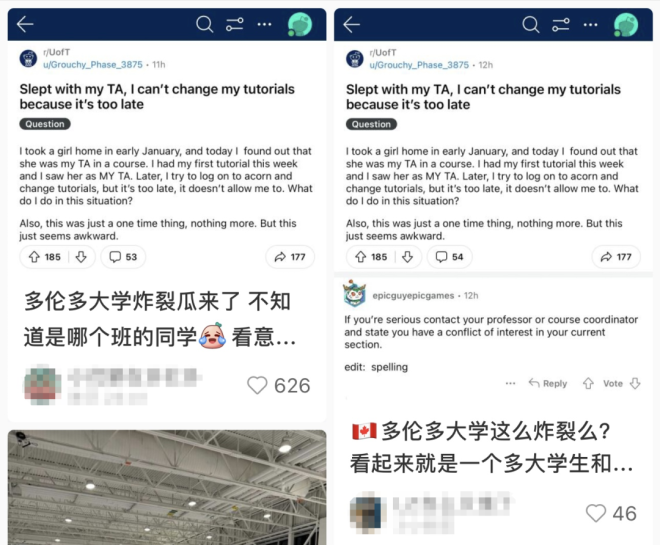The image size is (660, 545).
Task: Share left post with 177 shares
Action: pos(290,257)
